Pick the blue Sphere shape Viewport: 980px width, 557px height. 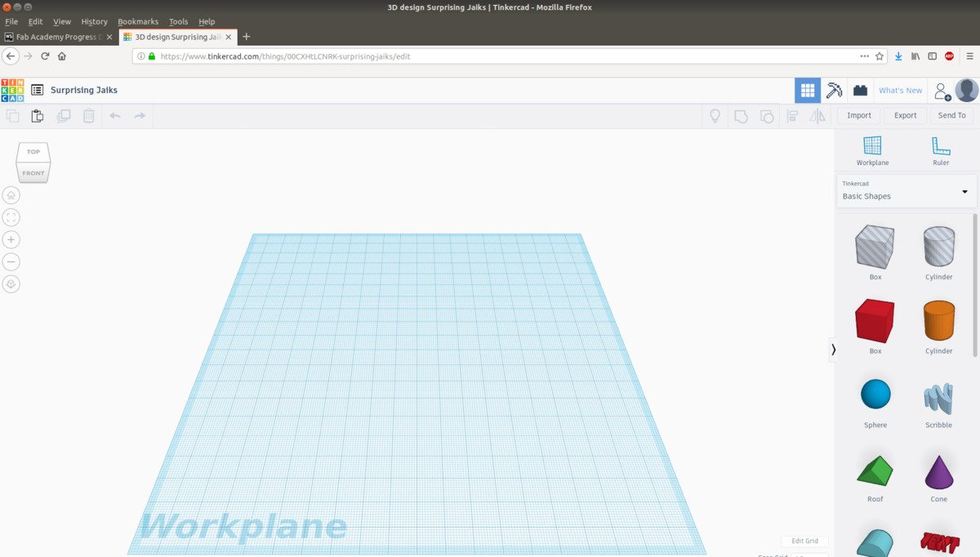coord(875,394)
